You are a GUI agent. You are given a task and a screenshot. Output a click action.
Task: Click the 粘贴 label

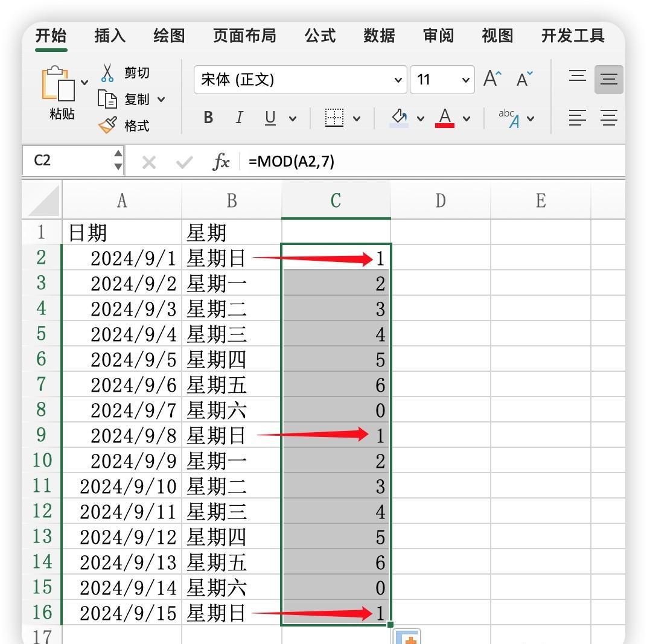click(x=62, y=113)
